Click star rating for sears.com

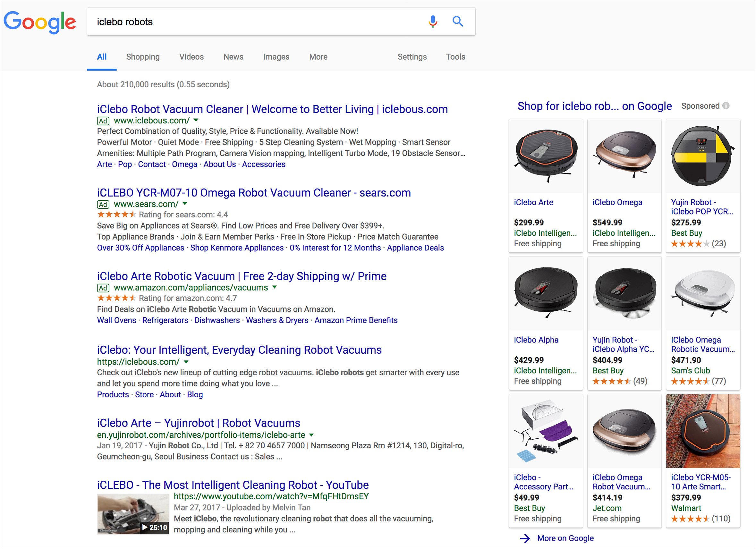tap(116, 214)
